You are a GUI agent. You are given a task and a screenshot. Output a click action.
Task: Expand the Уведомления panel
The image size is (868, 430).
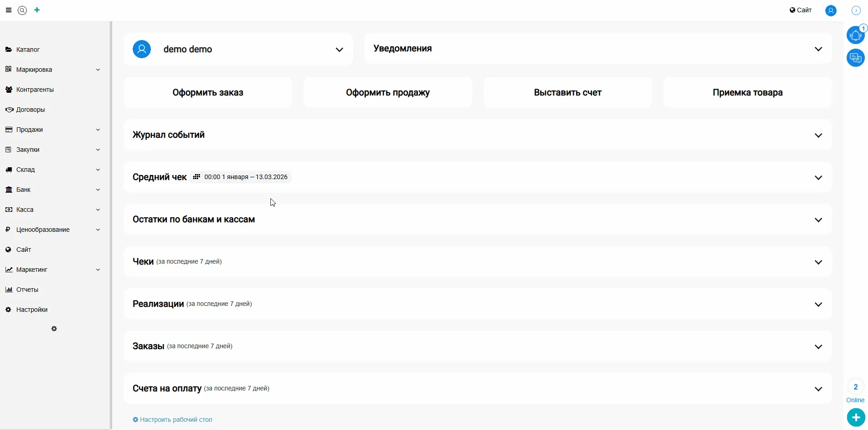point(818,49)
